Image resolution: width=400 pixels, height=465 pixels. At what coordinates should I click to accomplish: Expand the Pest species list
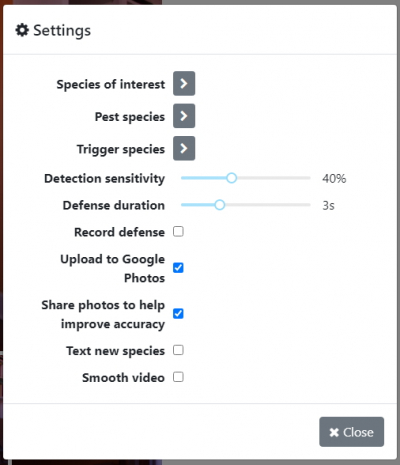[184, 116]
